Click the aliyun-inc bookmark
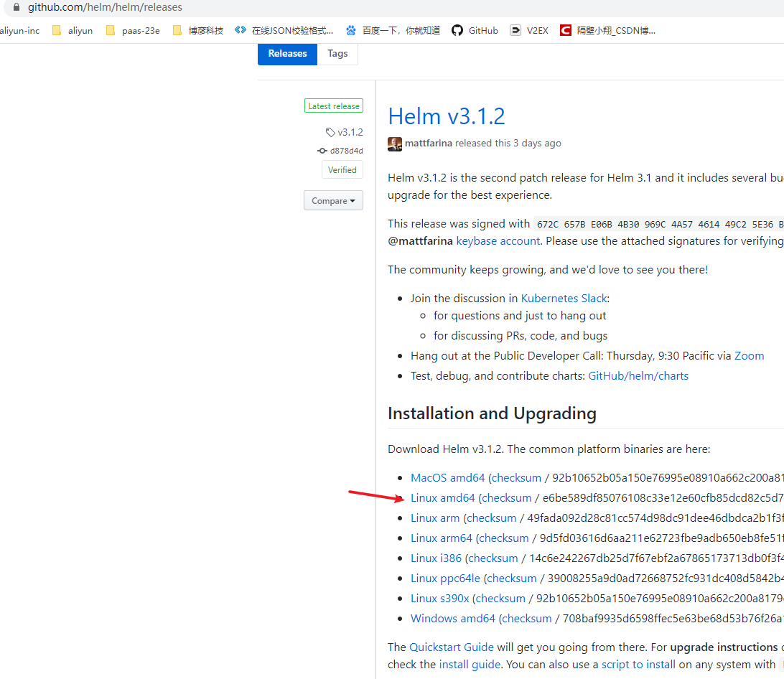Image resolution: width=784 pixels, height=679 pixels. [19, 30]
